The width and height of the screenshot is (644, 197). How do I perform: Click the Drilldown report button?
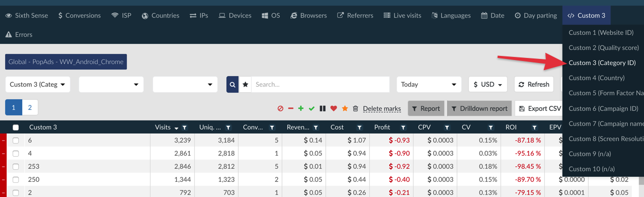[x=479, y=108]
